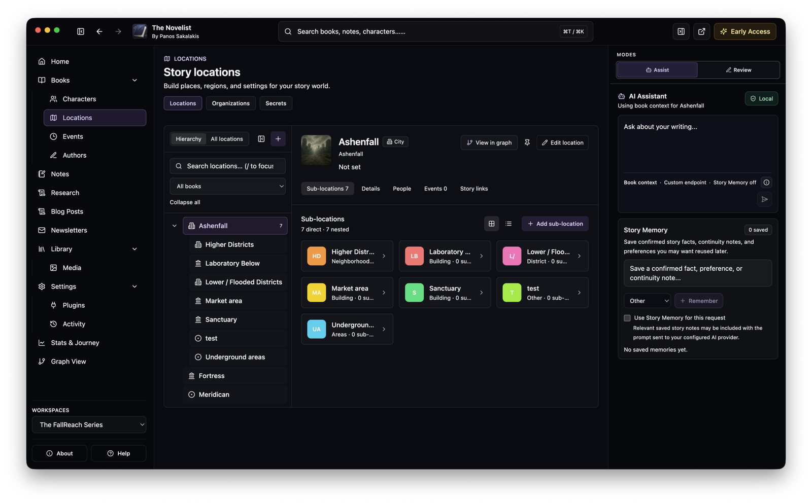Switch to the Details tab
The image size is (812, 504).
370,189
